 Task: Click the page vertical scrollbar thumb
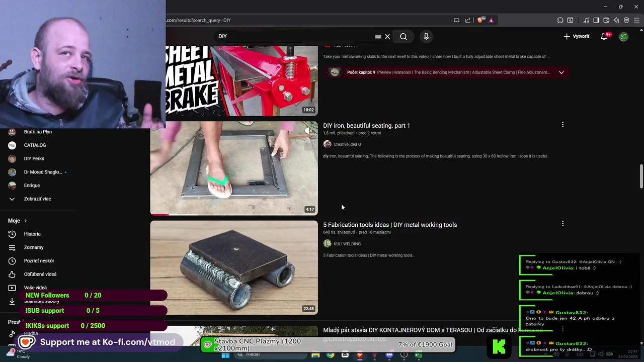coord(641,176)
